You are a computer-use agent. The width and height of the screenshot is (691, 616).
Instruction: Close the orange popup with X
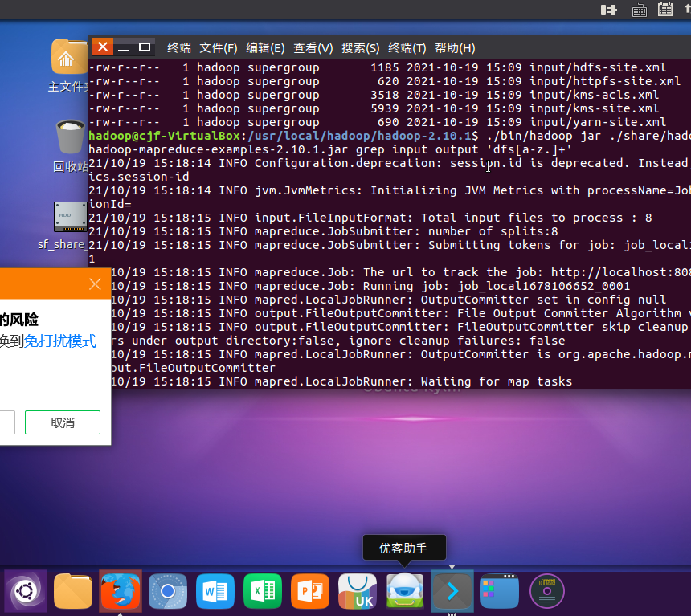(x=95, y=284)
